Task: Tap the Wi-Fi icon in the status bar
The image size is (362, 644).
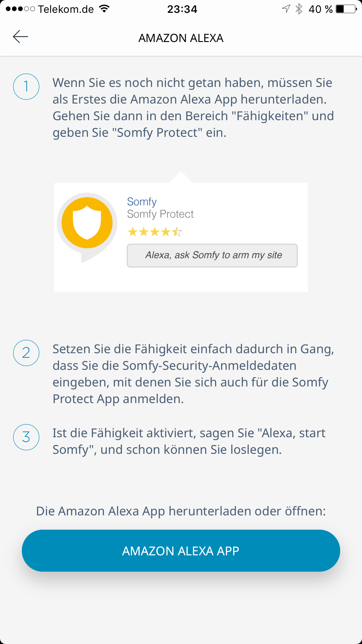Action: coord(104,9)
